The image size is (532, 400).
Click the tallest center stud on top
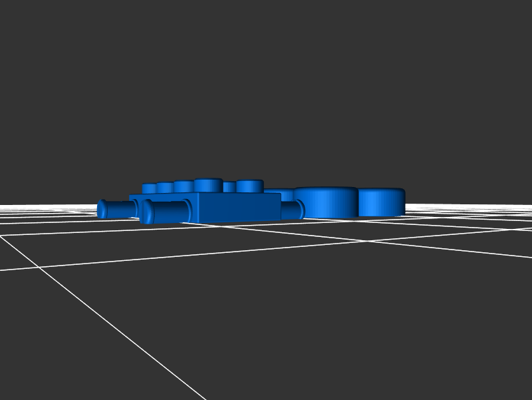point(208,185)
